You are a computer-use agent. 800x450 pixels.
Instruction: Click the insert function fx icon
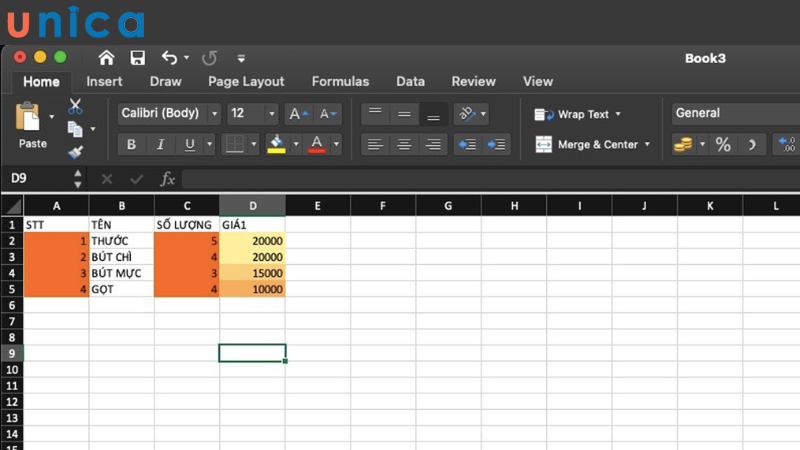click(168, 179)
